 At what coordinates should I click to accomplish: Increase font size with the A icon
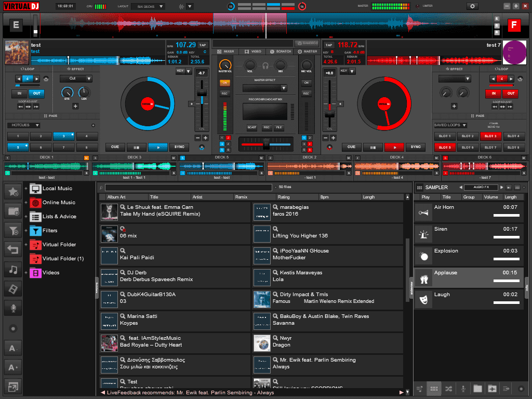tap(13, 367)
